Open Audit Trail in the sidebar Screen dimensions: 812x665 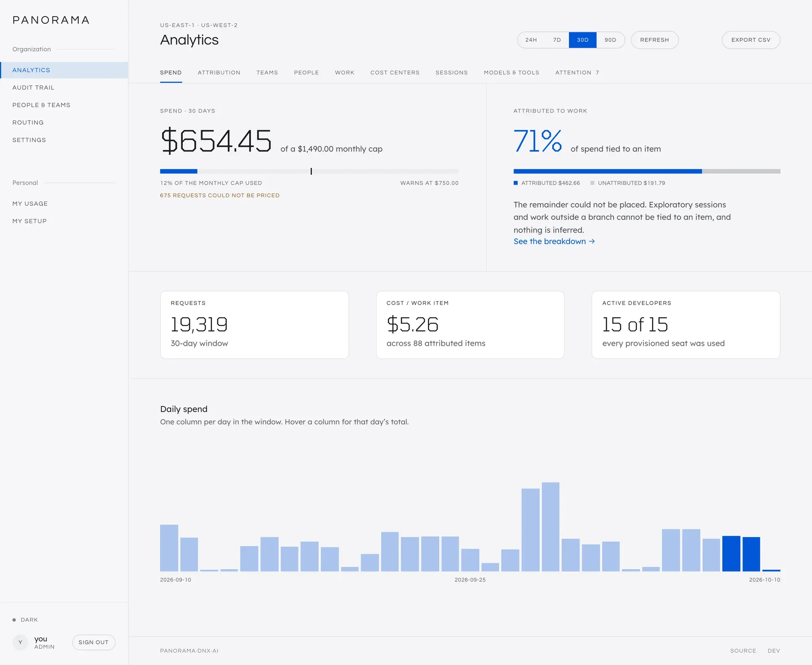tap(64, 88)
